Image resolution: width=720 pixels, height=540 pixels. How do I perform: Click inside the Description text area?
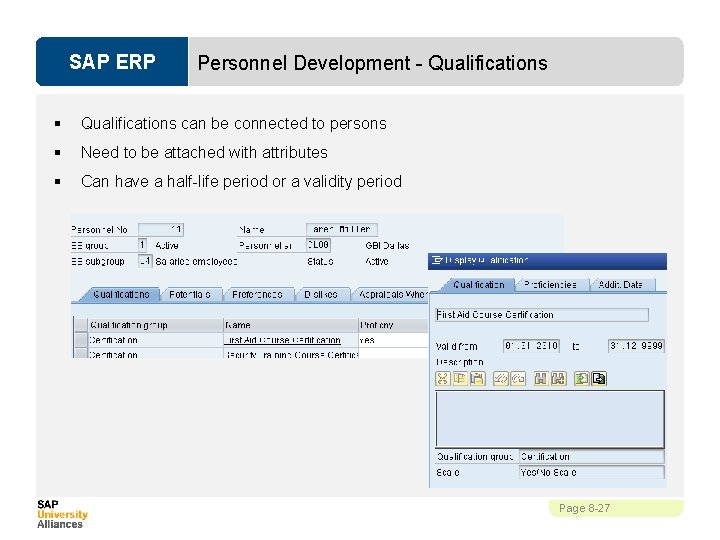[x=550, y=419]
